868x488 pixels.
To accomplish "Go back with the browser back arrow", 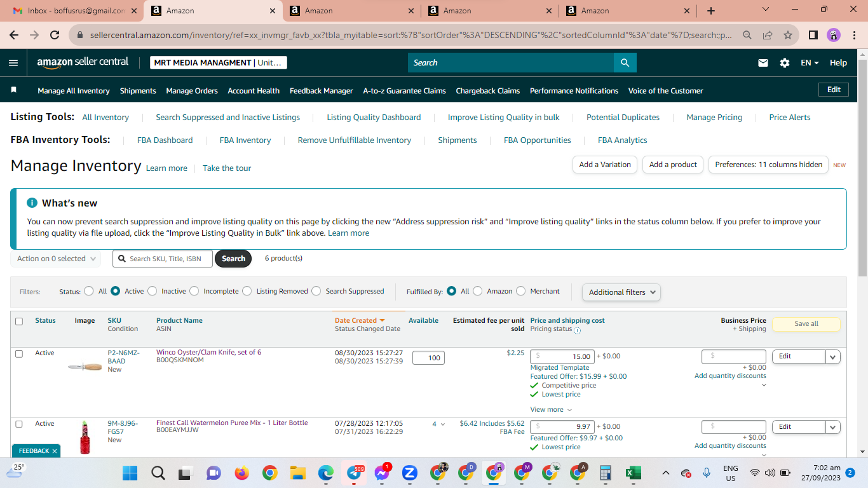I will (x=14, y=35).
